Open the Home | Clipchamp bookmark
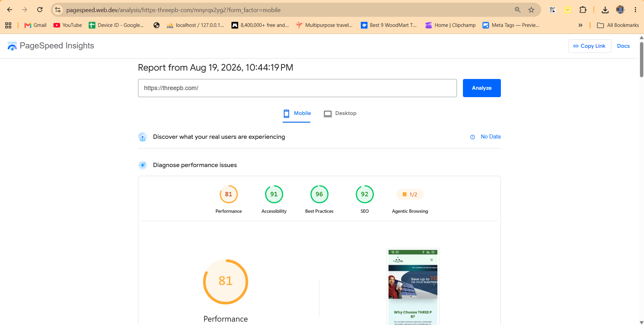This screenshot has height=325, width=644. point(450,25)
